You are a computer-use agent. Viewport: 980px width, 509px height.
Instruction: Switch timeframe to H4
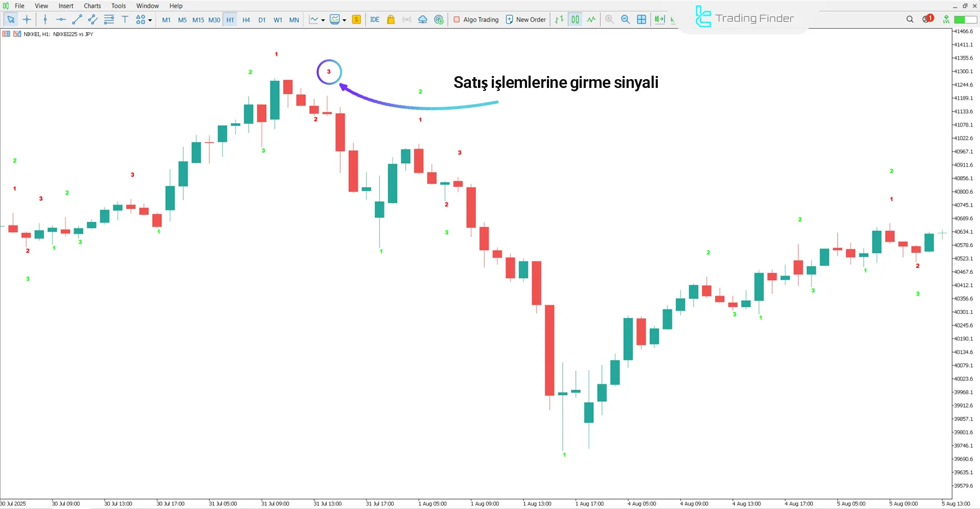(246, 19)
